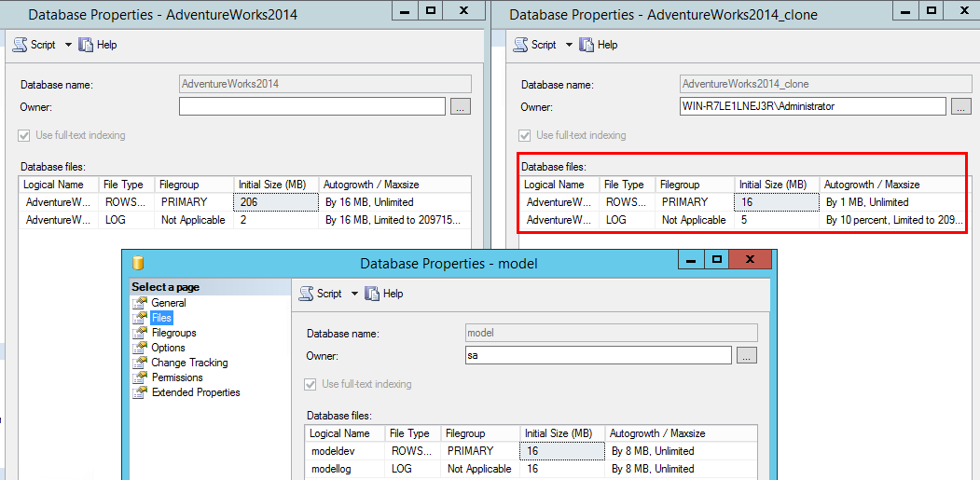Click Database name field in clone window

pyautogui.click(x=825, y=84)
